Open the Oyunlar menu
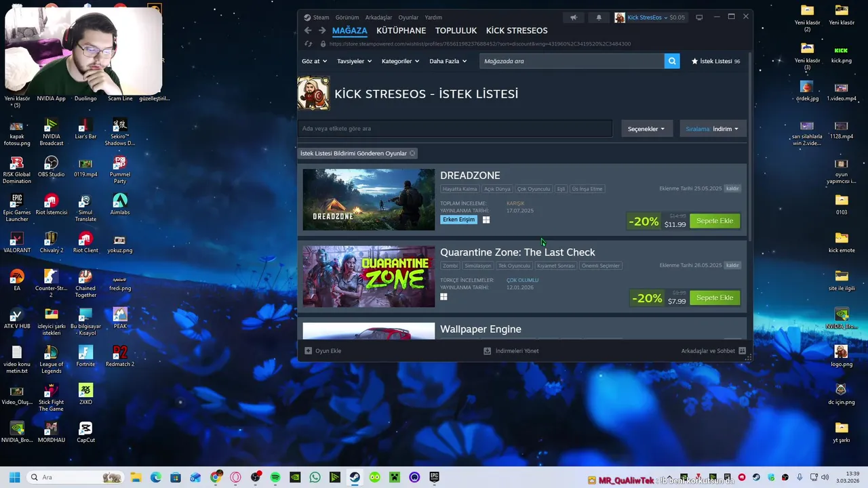This screenshot has height=488, width=868. point(408,18)
